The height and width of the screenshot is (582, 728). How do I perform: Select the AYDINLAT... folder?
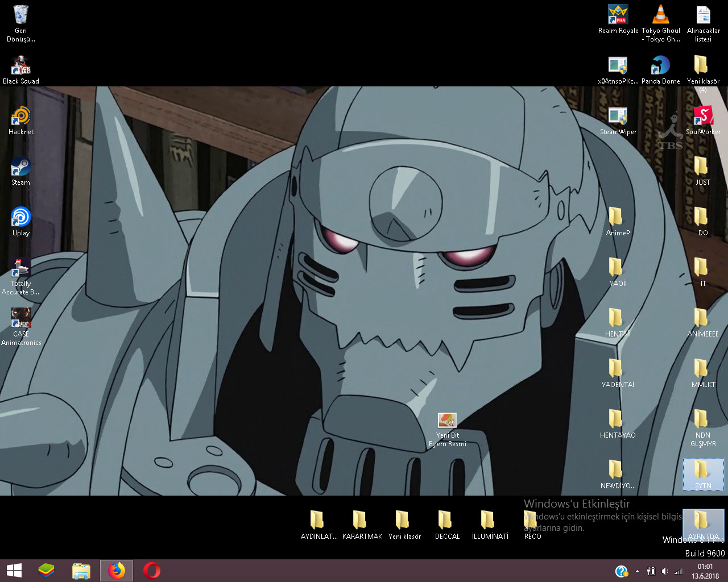click(319, 525)
